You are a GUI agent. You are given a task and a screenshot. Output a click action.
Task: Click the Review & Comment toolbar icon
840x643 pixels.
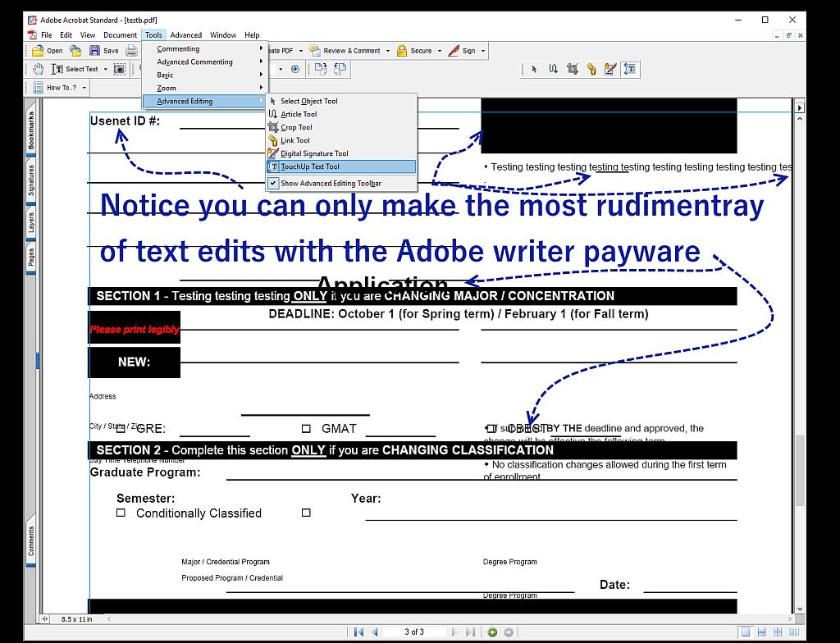[314, 51]
